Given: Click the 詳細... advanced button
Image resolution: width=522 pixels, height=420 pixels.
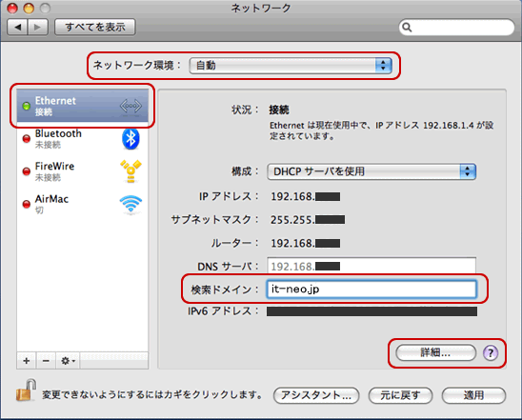Looking at the screenshot, I should (x=435, y=352).
